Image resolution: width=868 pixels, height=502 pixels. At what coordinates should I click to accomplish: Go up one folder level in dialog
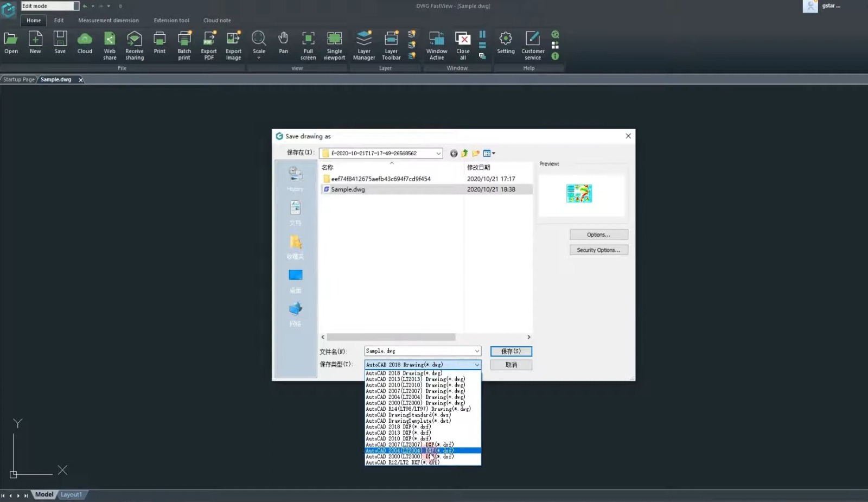[x=465, y=154]
